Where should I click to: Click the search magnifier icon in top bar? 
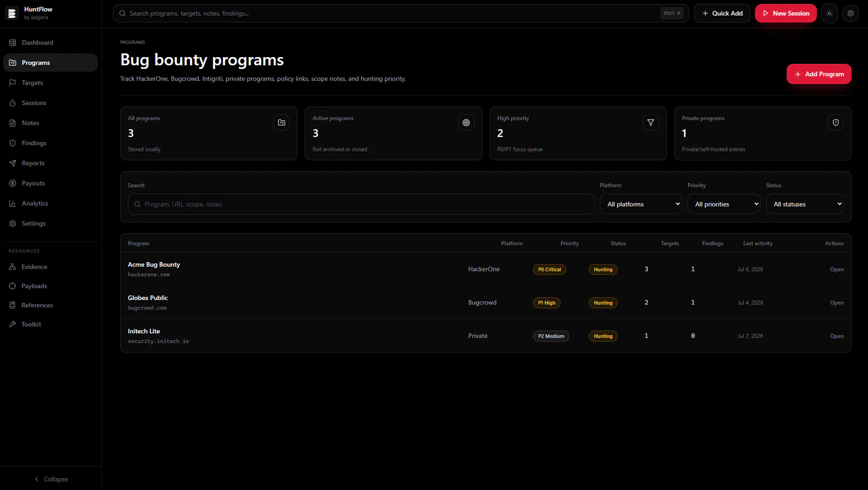coord(122,13)
